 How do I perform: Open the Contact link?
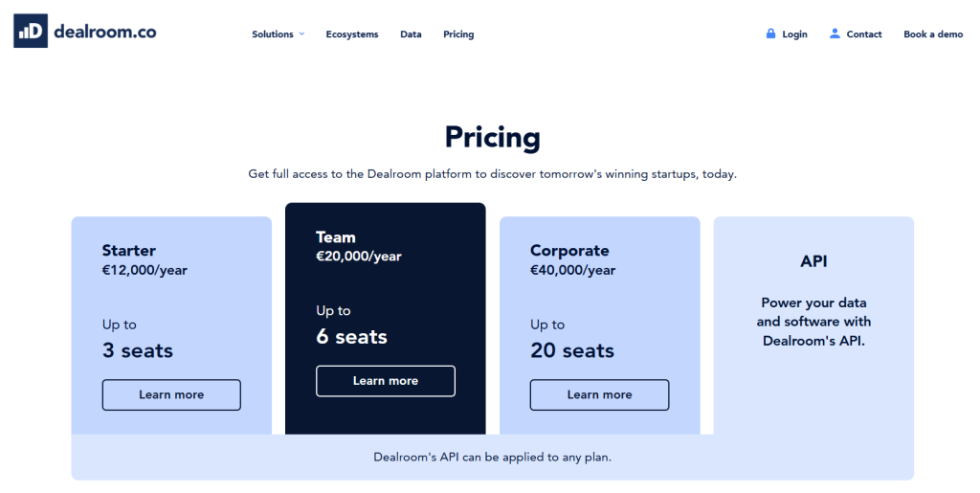pos(864,34)
